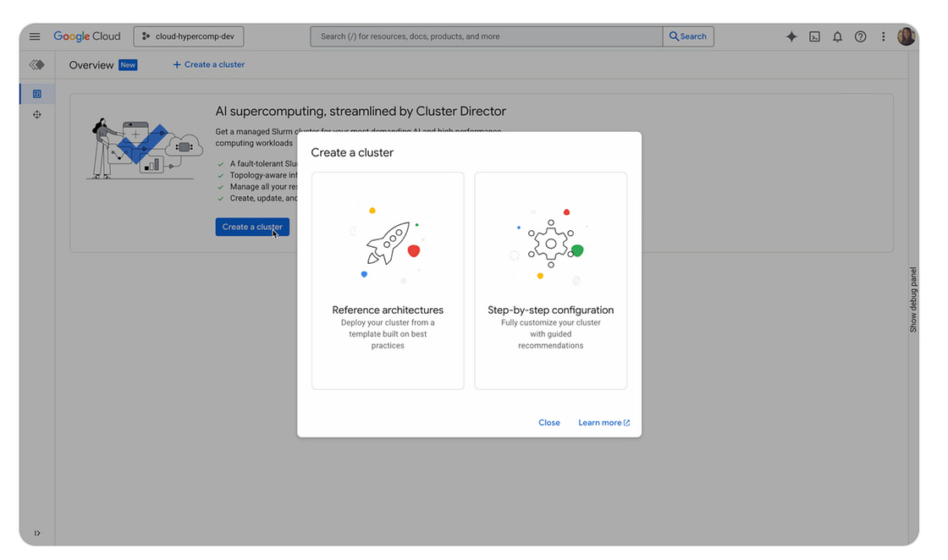Close the Create a cluster dialog
The image size is (948, 560).
tap(549, 423)
